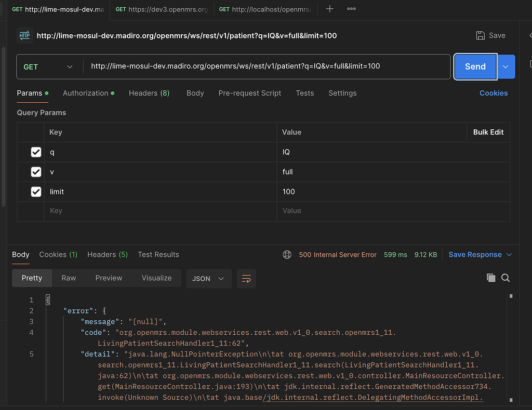This screenshot has height=410, width=532.
Task: Click the Send button
Action: click(x=474, y=66)
